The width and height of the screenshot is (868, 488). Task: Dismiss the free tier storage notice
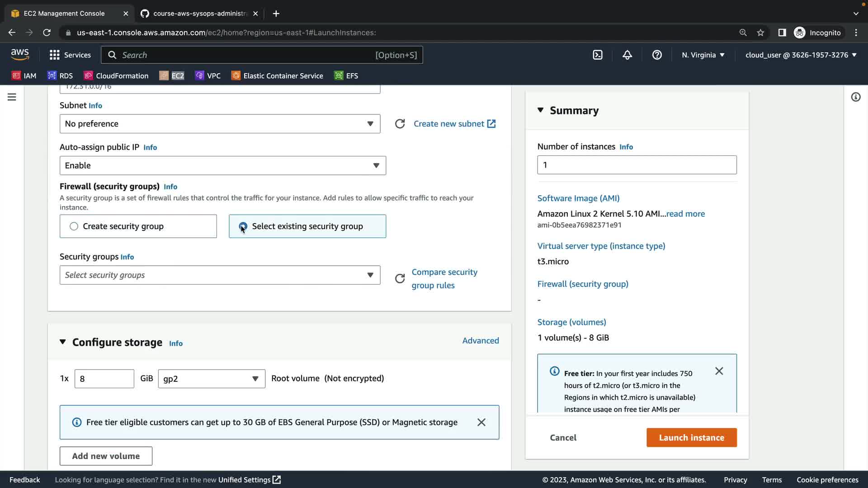click(481, 422)
